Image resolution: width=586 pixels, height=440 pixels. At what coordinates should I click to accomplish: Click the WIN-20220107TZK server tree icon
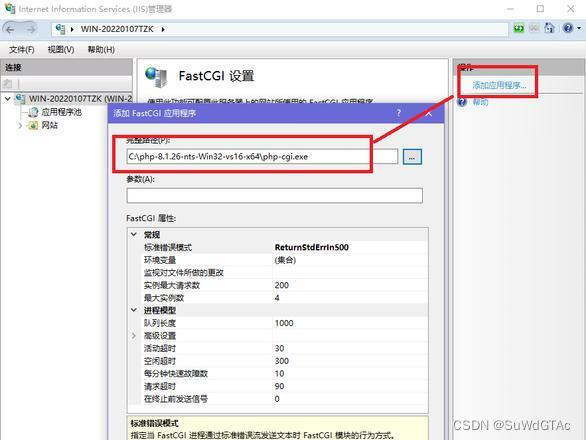pos(20,99)
